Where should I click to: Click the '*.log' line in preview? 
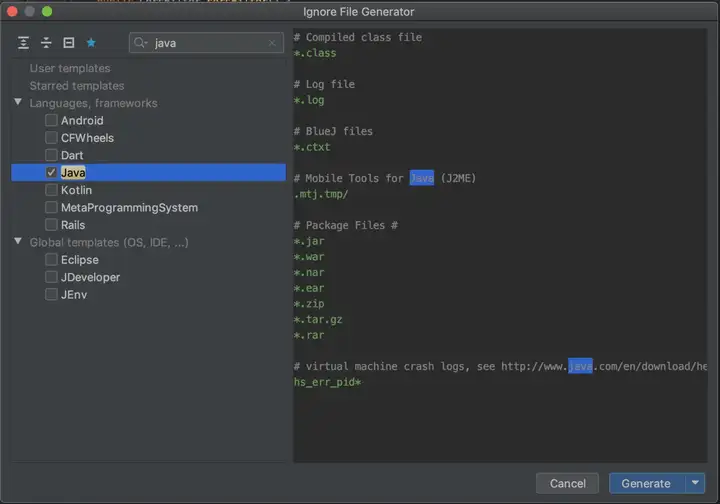[x=309, y=100]
